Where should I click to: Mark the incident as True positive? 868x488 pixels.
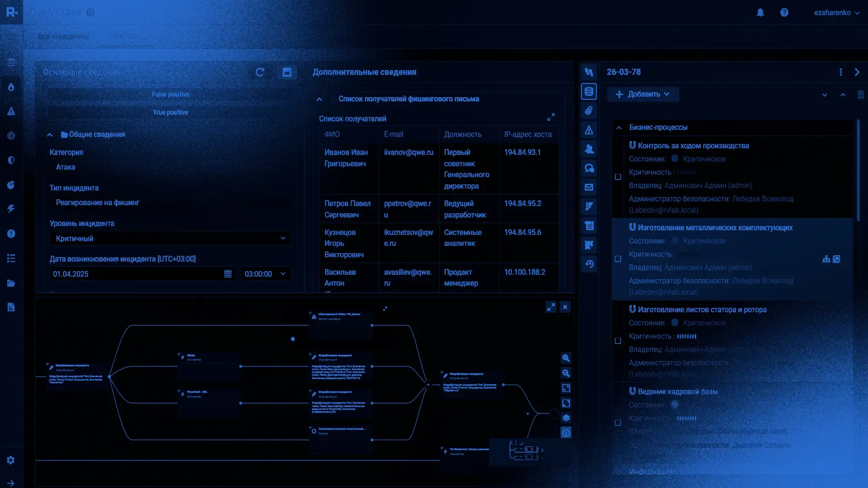(x=170, y=113)
